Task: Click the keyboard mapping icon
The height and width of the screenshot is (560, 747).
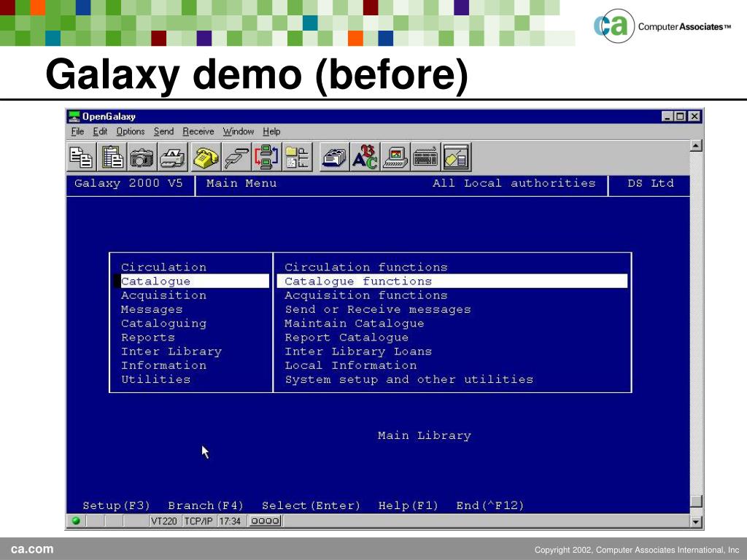Action: (425, 157)
